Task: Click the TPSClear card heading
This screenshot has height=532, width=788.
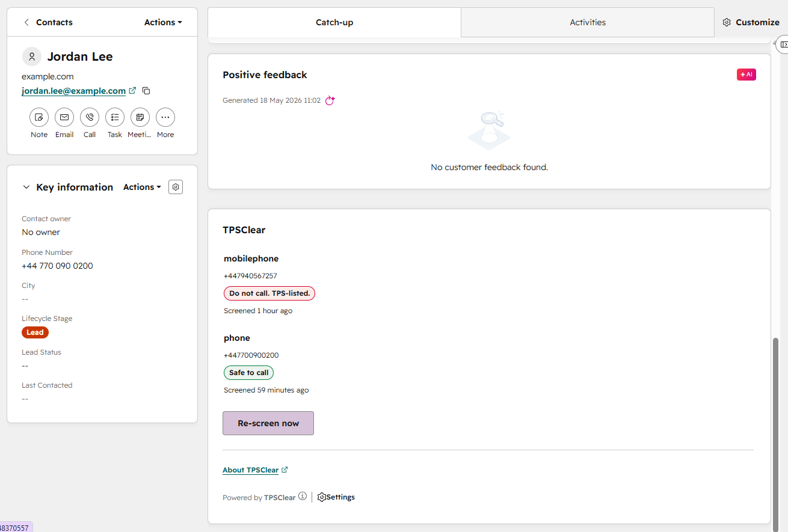Action: pos(244,230)
